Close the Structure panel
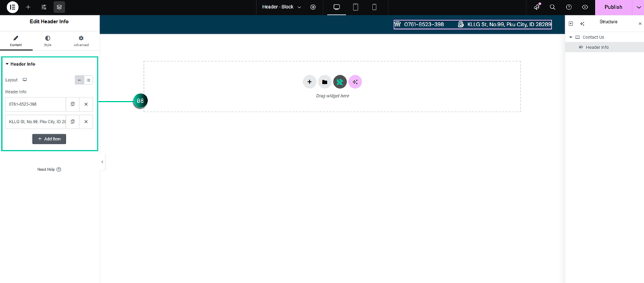The height and width of the screenshot is (283, 644). pyautogui.click(x=639, y=24)
